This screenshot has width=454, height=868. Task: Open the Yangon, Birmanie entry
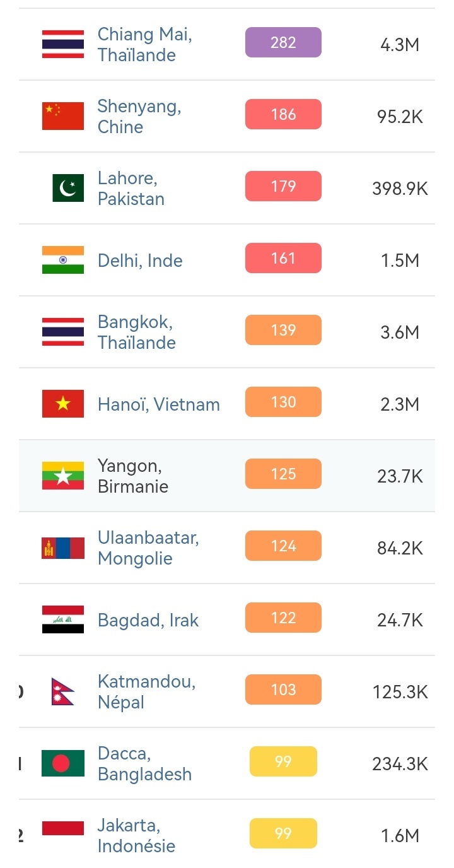point(132,476)
